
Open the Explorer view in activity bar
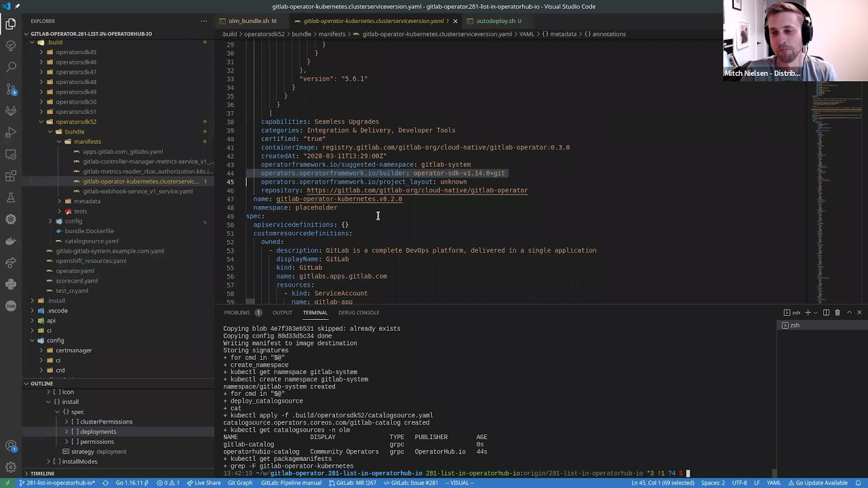coord(11,24)
